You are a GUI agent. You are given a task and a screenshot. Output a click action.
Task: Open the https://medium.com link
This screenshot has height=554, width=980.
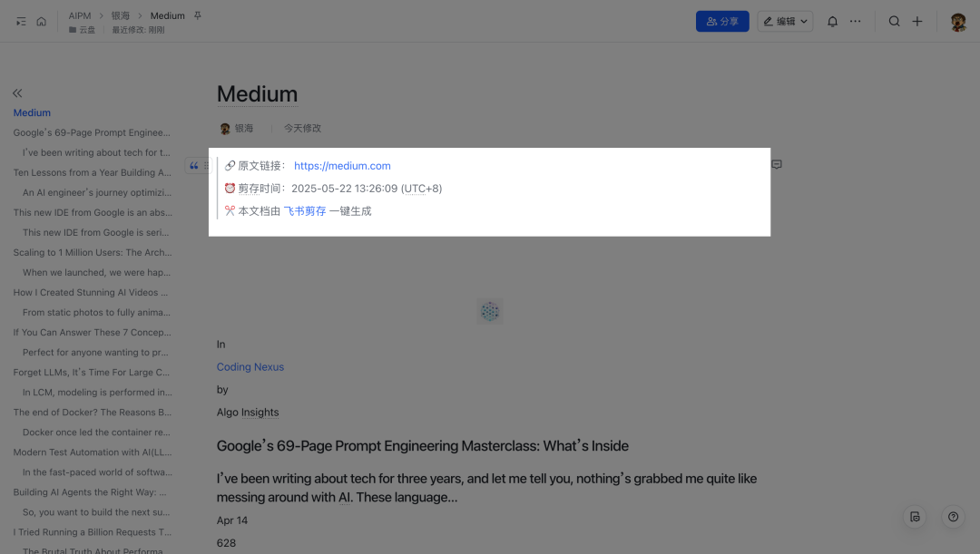(342, 166)
